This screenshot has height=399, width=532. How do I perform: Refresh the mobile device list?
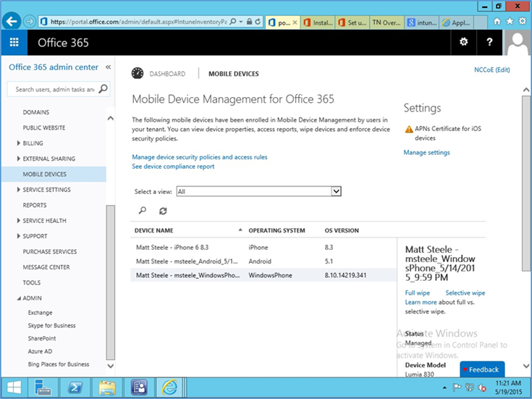pos(163,211)
